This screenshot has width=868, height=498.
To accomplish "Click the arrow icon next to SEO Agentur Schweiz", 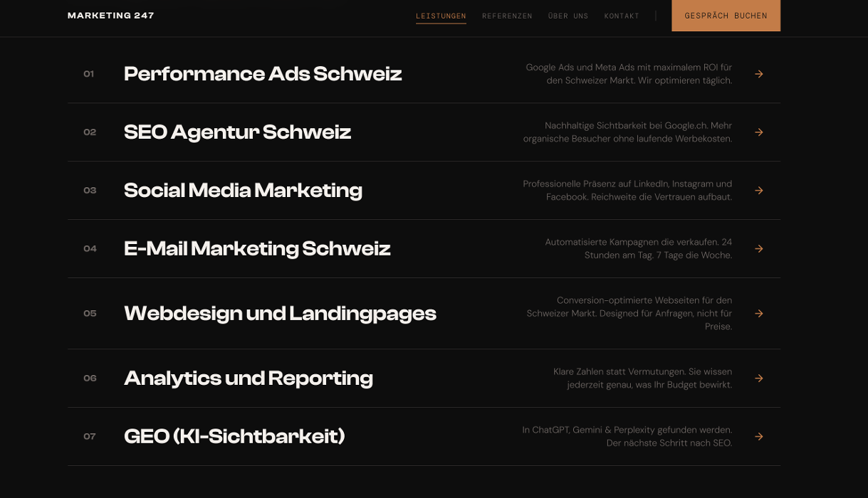I will click(x=758, y=132).
